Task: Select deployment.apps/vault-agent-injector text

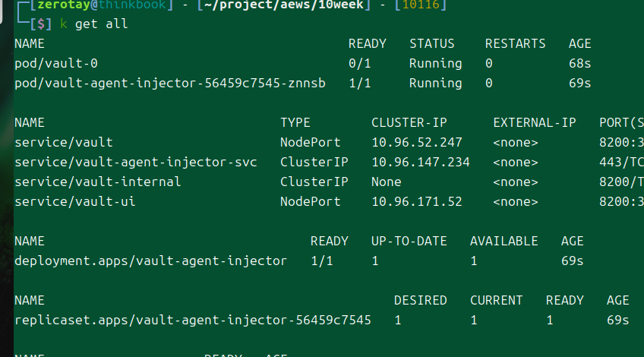Action: 150,261
